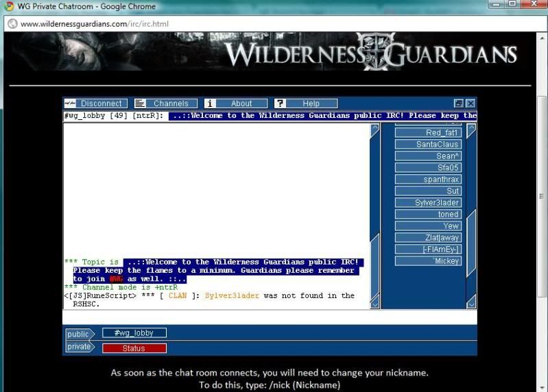The height and width of the screenshot is (392, 548).
Task: Select user Yew in nick list
Action: (x=428, y=226)
